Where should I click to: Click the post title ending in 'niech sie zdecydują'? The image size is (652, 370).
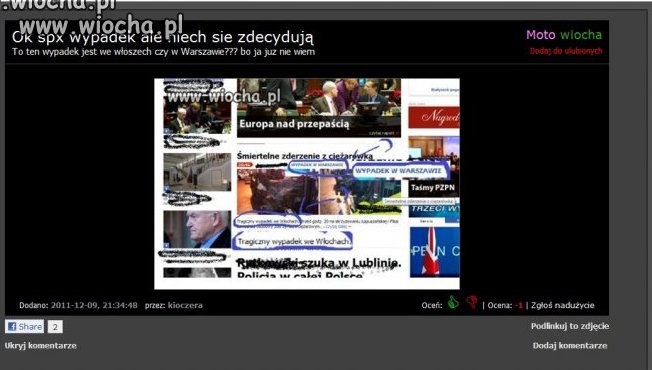coord(163,37)
